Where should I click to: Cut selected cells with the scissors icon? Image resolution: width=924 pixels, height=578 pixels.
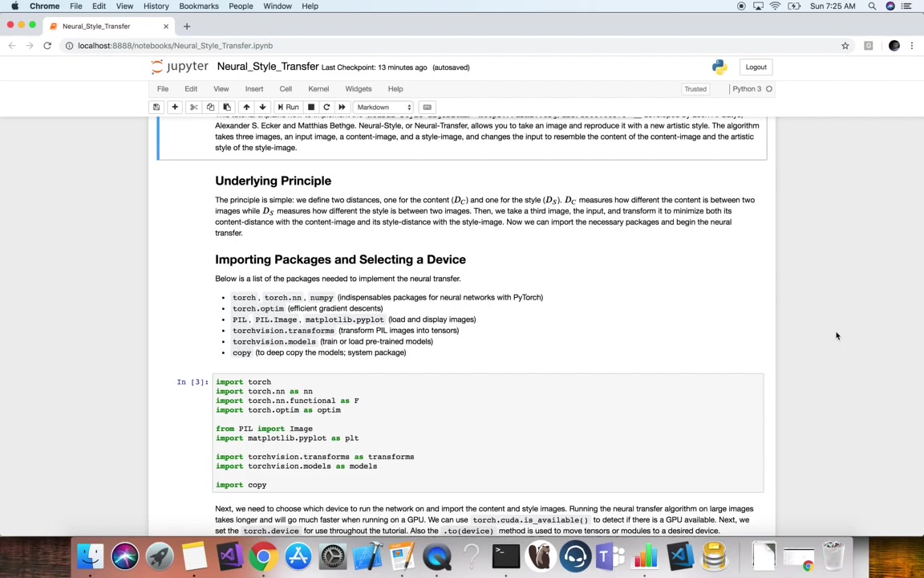[x=193, y=108]
